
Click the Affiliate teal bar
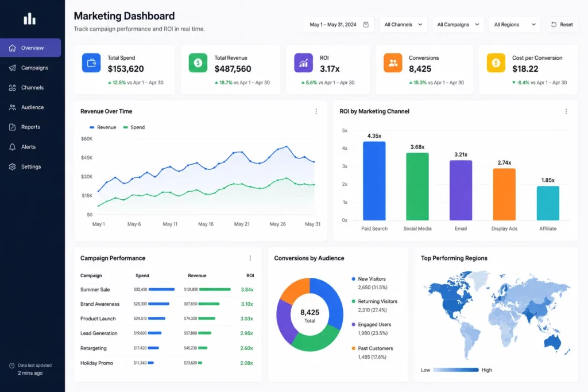pyautogui.click(x=548, y=203)
